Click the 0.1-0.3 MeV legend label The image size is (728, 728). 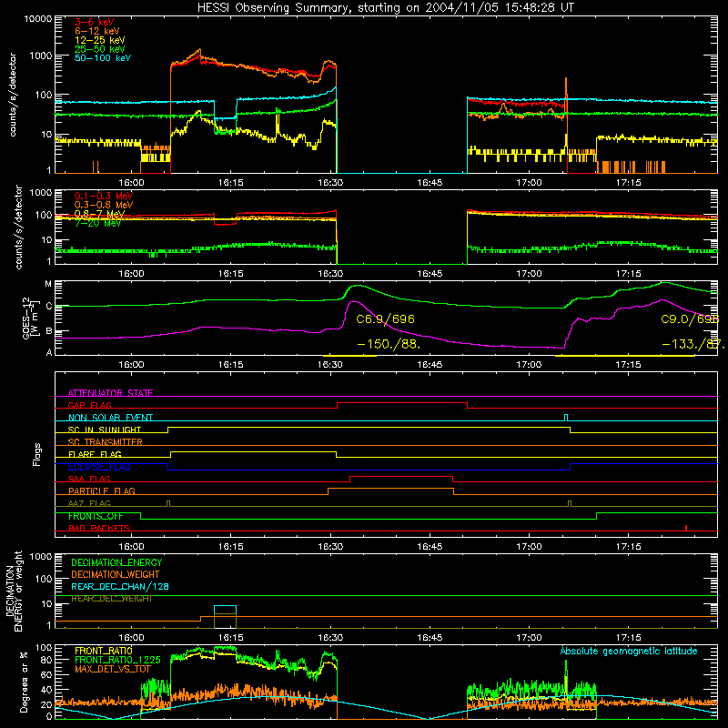[104, 196]
